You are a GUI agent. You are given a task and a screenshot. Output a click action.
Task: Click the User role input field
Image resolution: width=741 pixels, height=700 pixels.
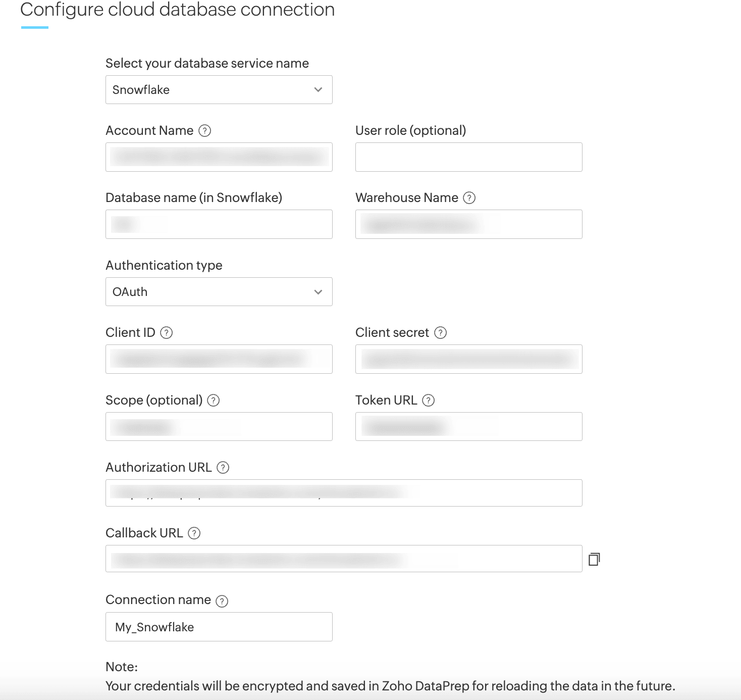coord(468,157)
